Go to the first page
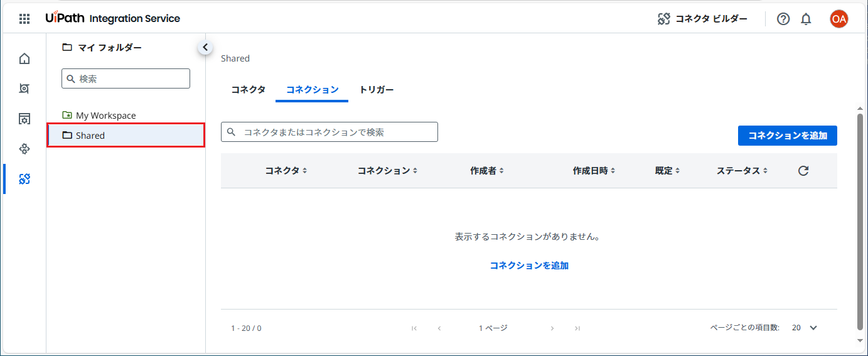The width and height of the screenshot is (868, 356). (414, 328)
